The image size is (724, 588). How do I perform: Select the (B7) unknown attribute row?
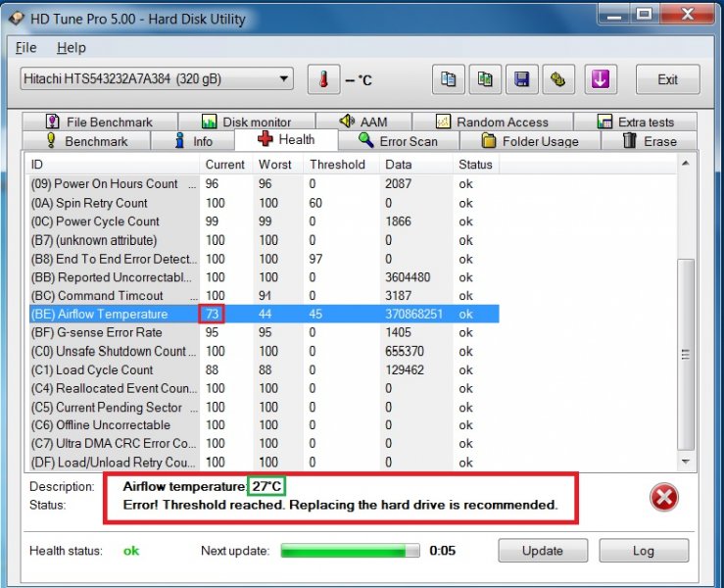(x=265, y=240)
